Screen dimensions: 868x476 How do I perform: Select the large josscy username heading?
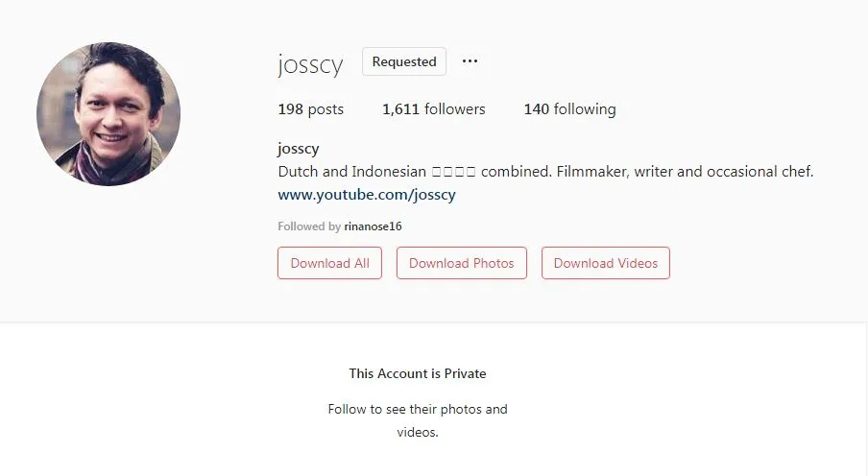click(310, 64)
